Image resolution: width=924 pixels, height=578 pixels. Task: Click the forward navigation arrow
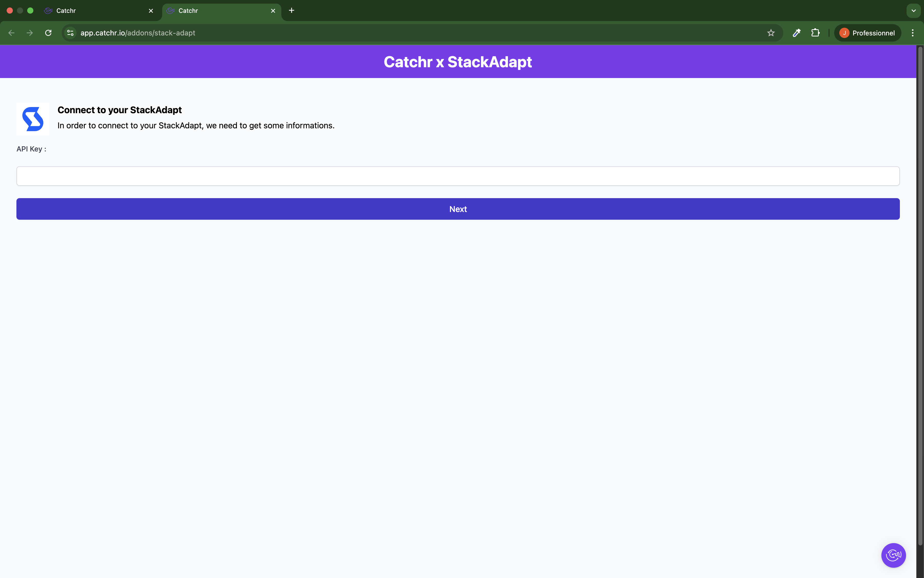click(30, 33)
